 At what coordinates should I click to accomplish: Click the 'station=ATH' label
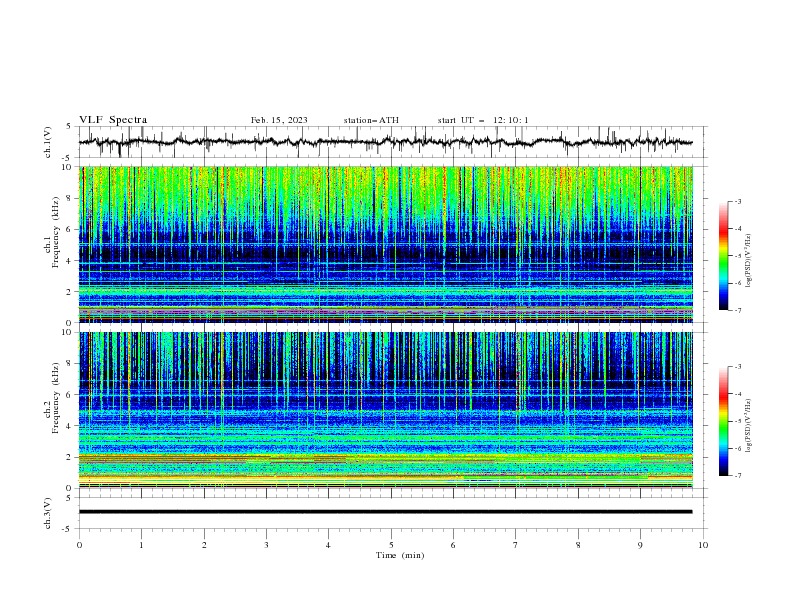[x=371, y=120]
